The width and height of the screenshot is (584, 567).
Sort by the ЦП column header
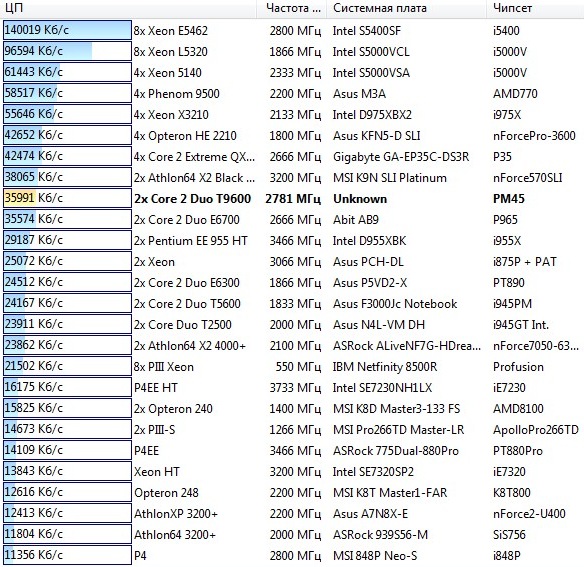[x=128, y=8]
